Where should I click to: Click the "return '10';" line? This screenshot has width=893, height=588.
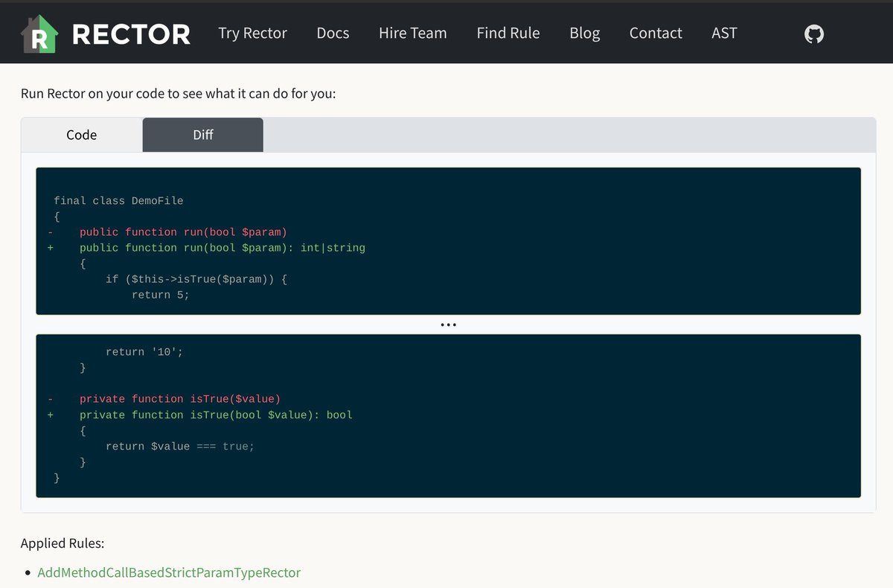144,352
